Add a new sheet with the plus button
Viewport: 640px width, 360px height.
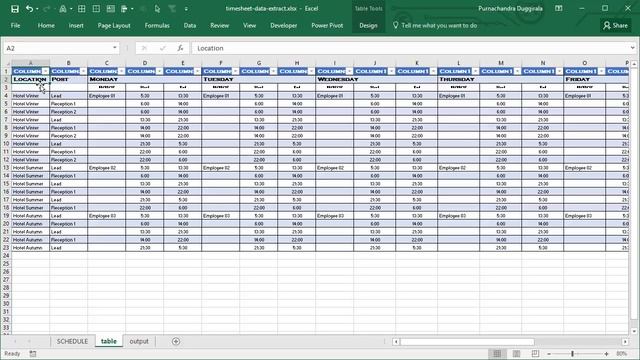pos(176,341)
